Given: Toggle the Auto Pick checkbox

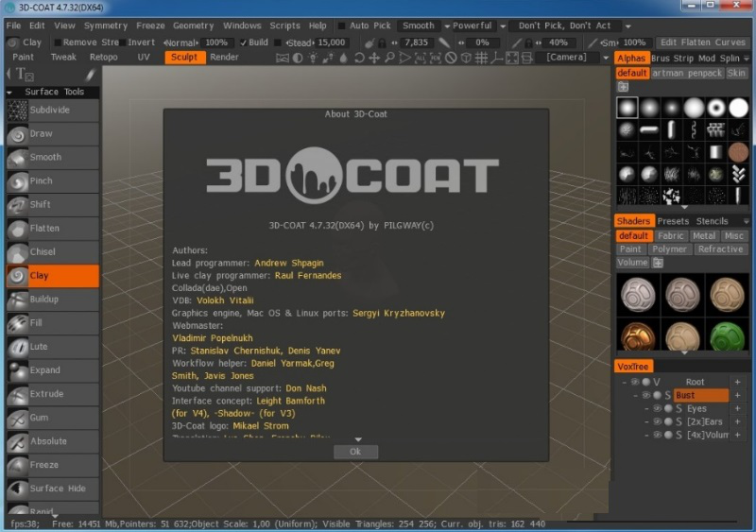Looking at the screenshot, I should coord(341,26).
